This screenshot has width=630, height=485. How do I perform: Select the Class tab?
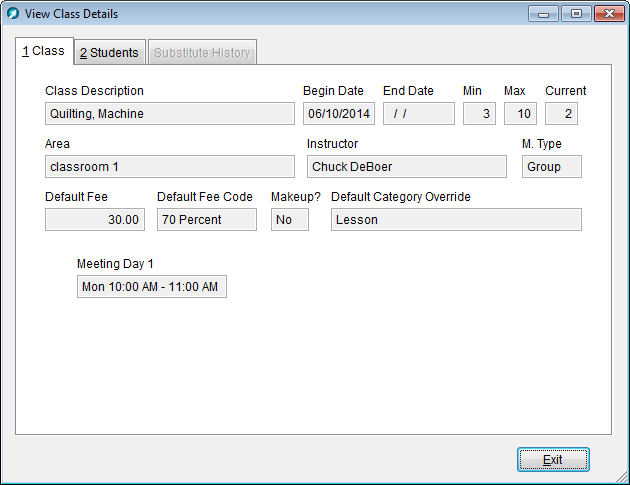pyautogui.click(x=43, y=51)
